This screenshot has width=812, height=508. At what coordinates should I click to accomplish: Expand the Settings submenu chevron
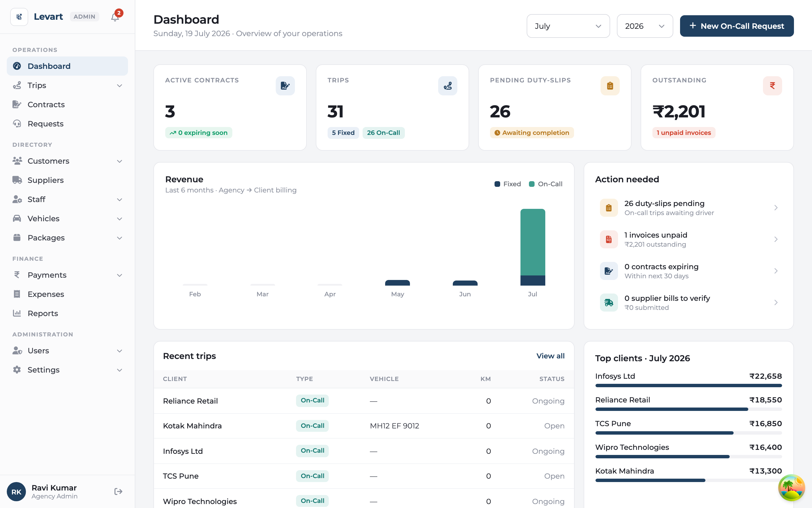[120, 370]
